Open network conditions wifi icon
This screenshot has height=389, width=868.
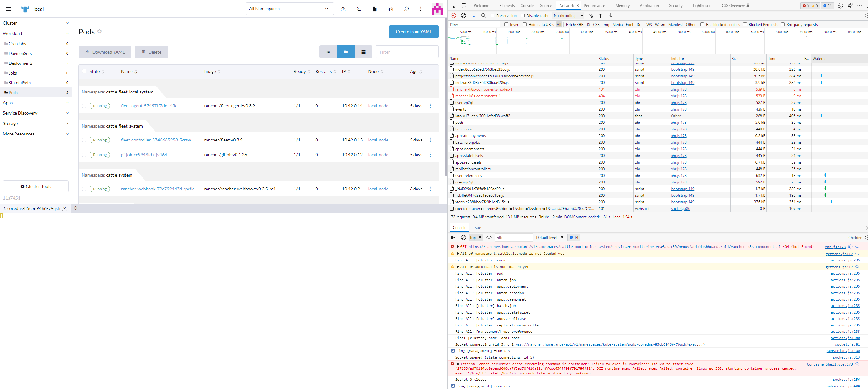pyautogui.click(x=590, y=15)
